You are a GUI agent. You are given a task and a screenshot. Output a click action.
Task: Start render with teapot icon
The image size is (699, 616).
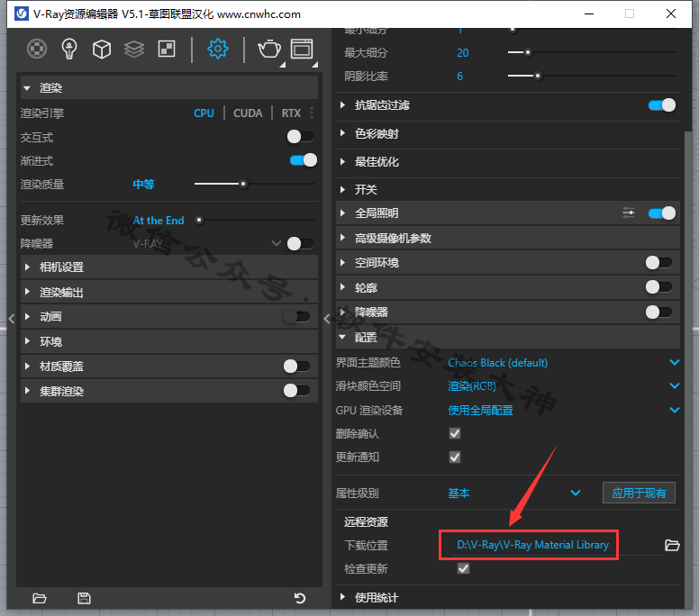pos(269,49)
